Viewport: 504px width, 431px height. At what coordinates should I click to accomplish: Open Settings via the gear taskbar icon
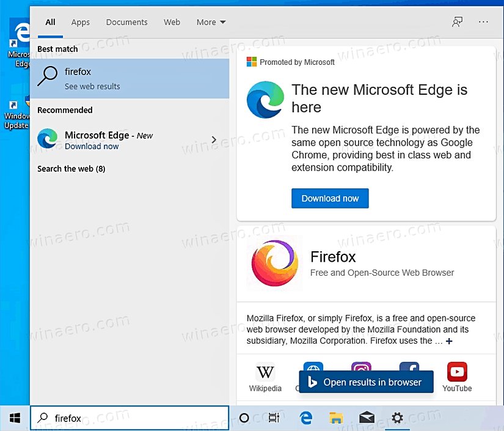tap(397, 418)
